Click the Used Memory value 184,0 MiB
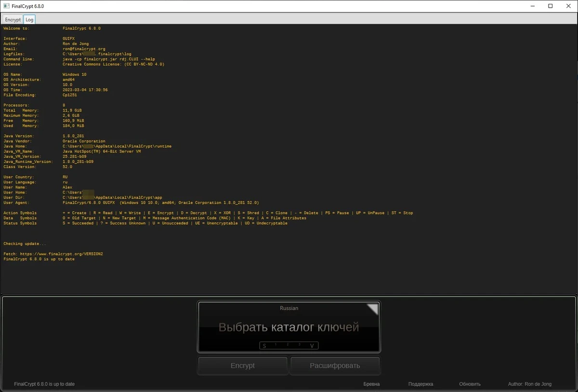 [73, 126]
